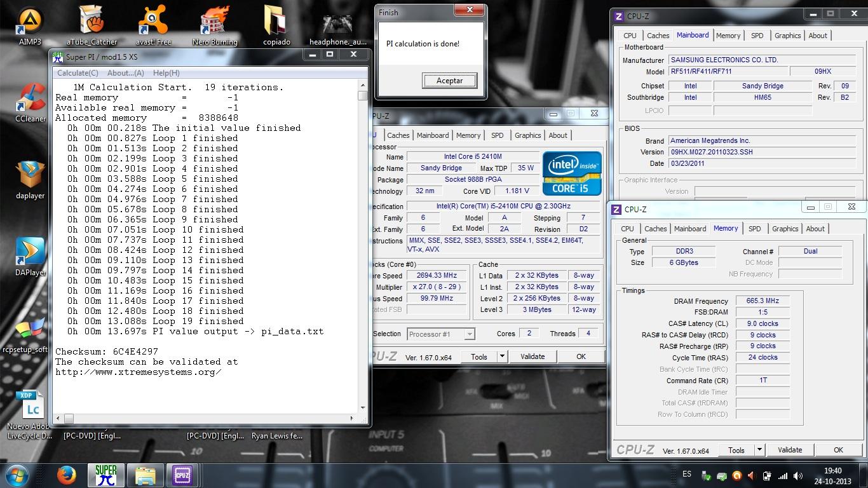This screenshot has width=868, height=488.
Task: Select SPD tab in the top-right CPU-Z window
Action: (x=757, y=36)
